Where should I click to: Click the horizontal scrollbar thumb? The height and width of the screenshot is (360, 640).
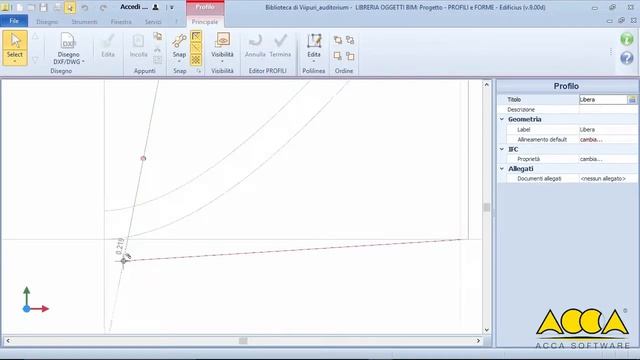pyautogui.click(x=243, y=340)
